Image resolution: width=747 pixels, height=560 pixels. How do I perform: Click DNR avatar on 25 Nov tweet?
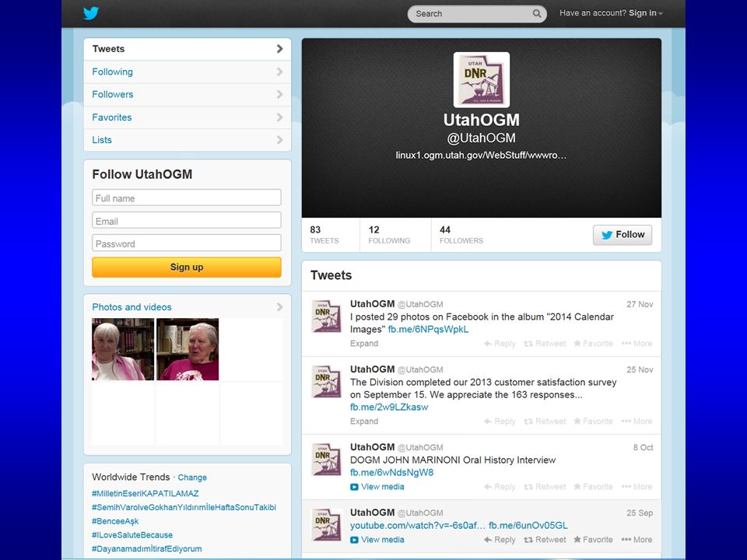[x=326, y=381]
